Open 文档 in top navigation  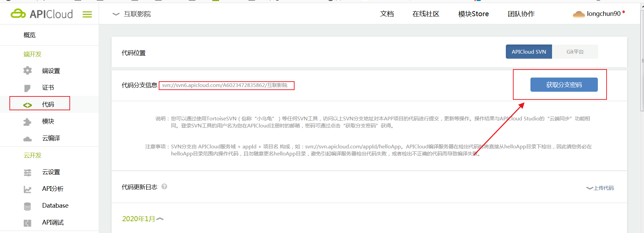(x=387, y=14)
